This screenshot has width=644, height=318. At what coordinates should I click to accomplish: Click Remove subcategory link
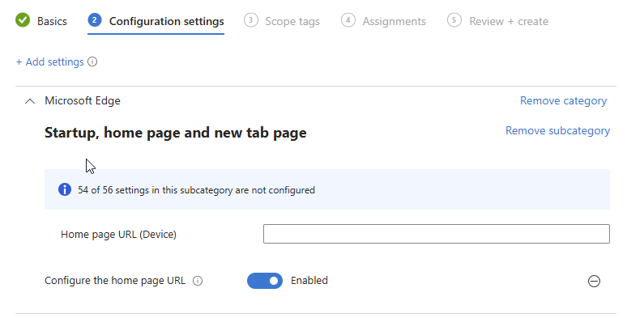pos(557,130)
